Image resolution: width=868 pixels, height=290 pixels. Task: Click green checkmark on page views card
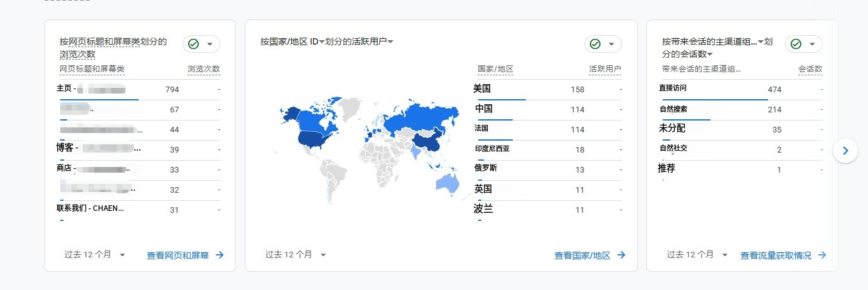pos(194,44)
